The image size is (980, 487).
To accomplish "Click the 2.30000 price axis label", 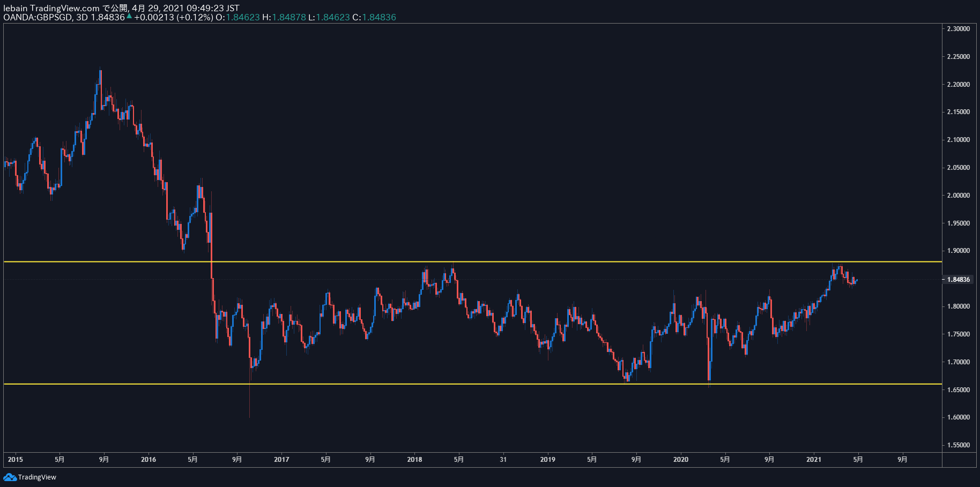I will [x=958, y=29].
